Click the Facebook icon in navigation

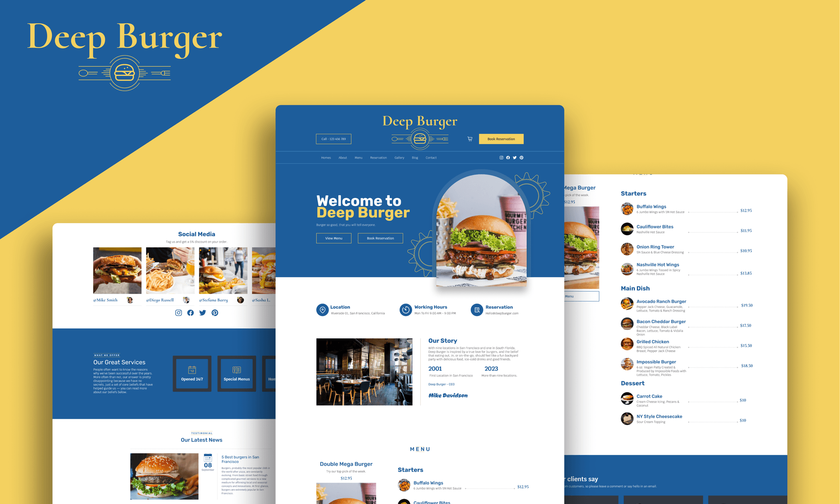pyautogui.click(x=508, y=157)
